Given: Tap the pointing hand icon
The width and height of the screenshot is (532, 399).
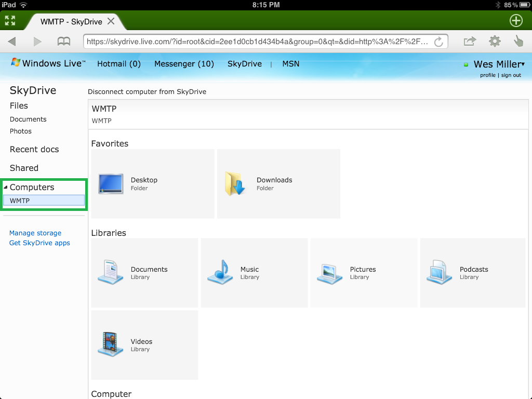Looking at the screenshot, I should (518, 42).
